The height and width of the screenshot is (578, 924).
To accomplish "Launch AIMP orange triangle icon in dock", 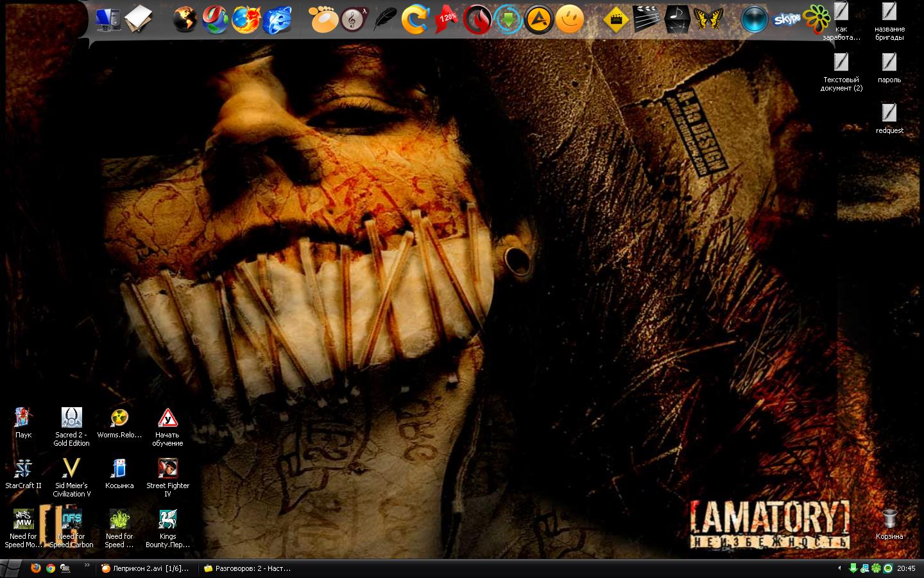I will (x=539, y=19).
